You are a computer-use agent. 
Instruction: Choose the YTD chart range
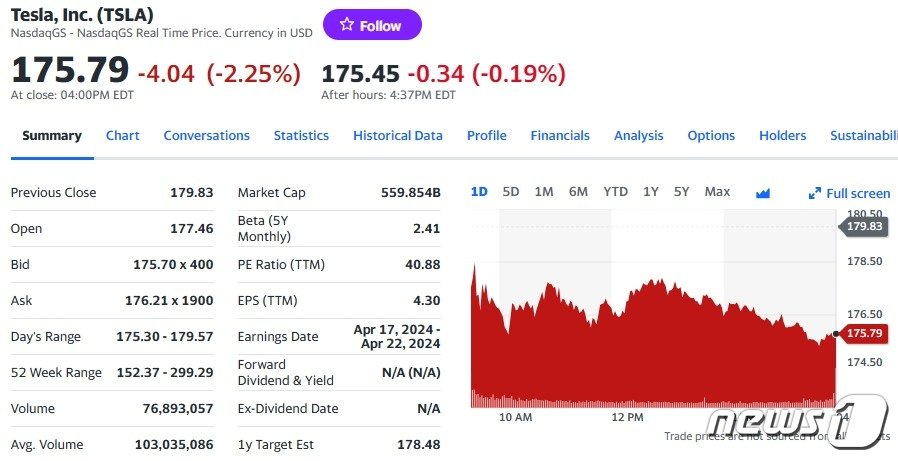[x=615, y=192]
